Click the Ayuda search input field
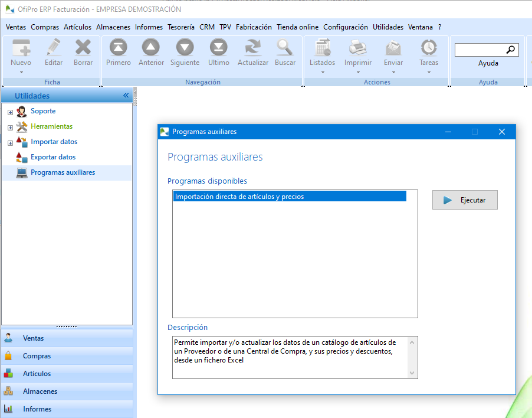Image resolution: width=532 pixels, height=418 pixels. tap(481, 50)
